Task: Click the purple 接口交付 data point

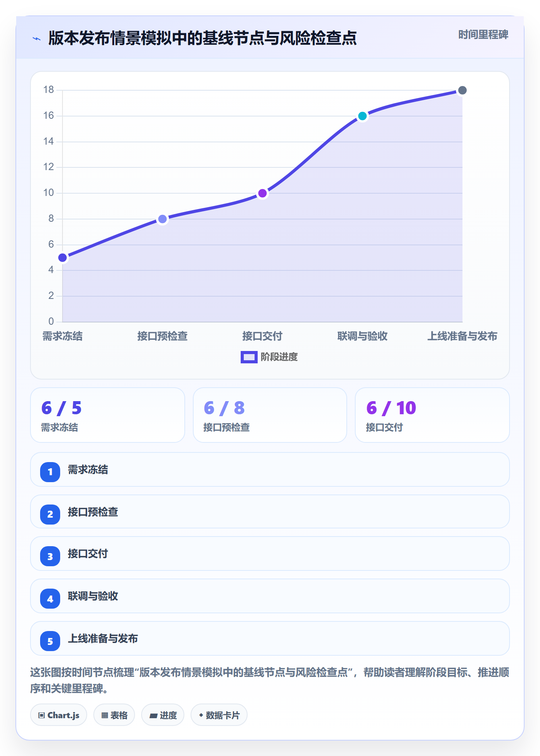Action: [262, 193]
